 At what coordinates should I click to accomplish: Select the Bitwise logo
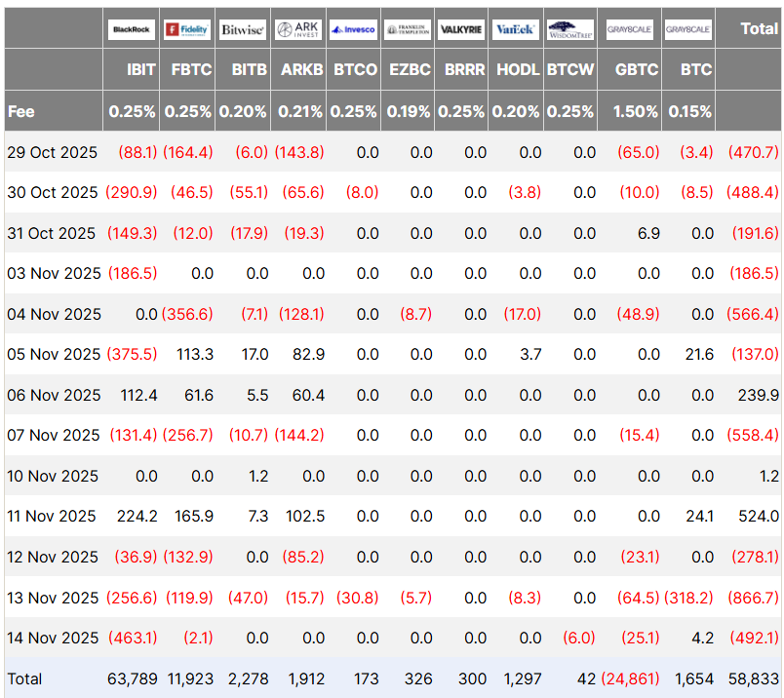(242, 29)
